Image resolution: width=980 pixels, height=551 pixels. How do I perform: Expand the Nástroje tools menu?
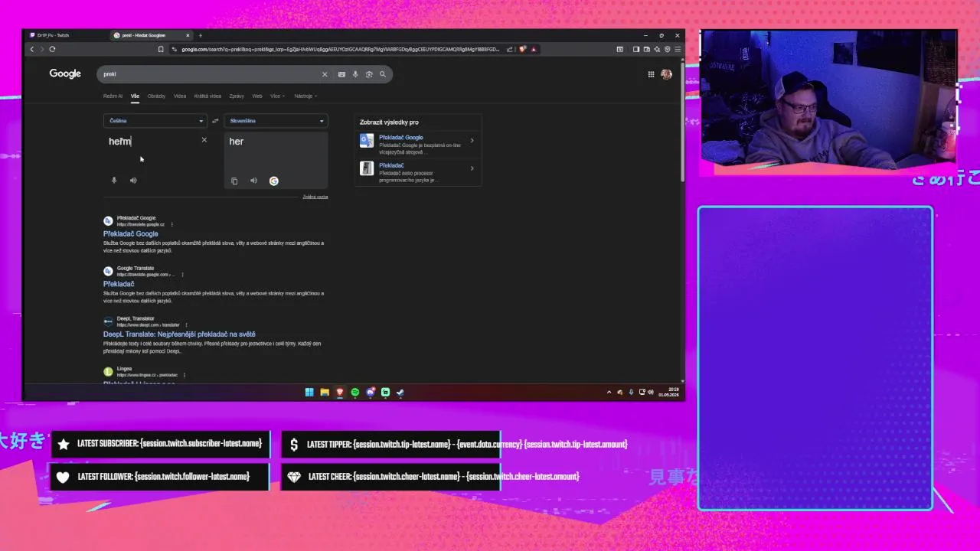[305, 96]
